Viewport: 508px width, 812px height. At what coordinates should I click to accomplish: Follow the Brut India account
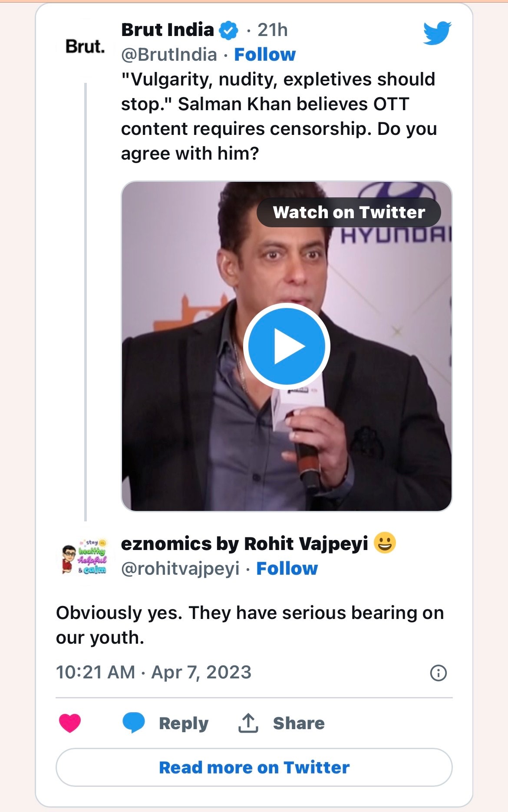[x=264, y=54]
